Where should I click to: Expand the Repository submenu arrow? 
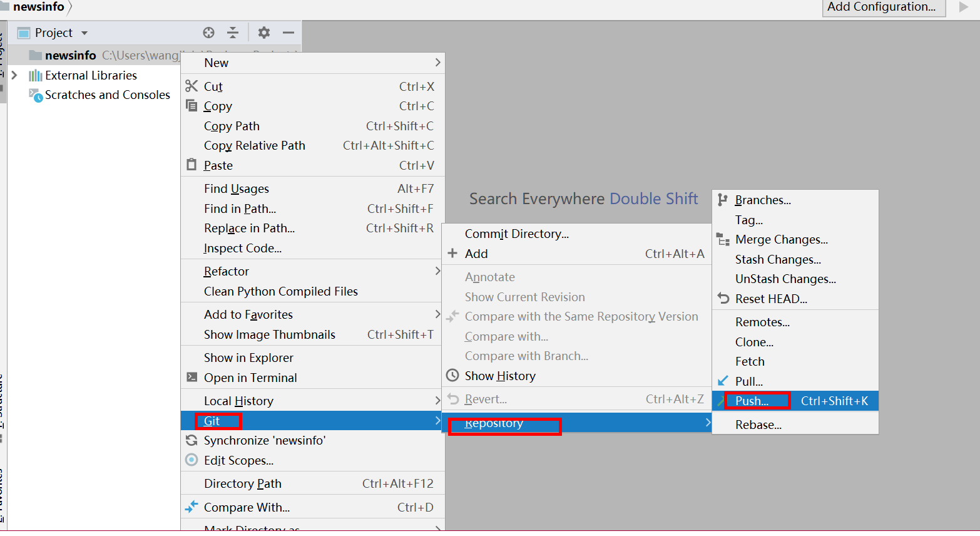(x=708, y=423)
